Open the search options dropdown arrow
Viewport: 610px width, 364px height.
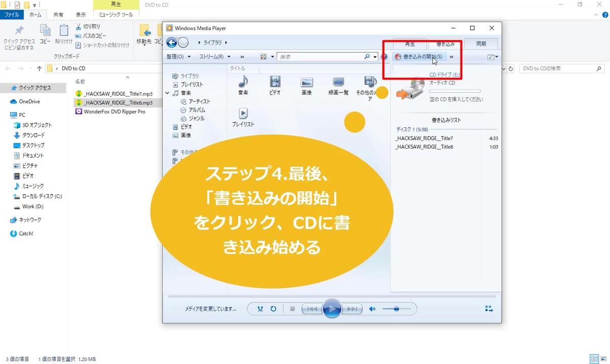tap(375, 57)
